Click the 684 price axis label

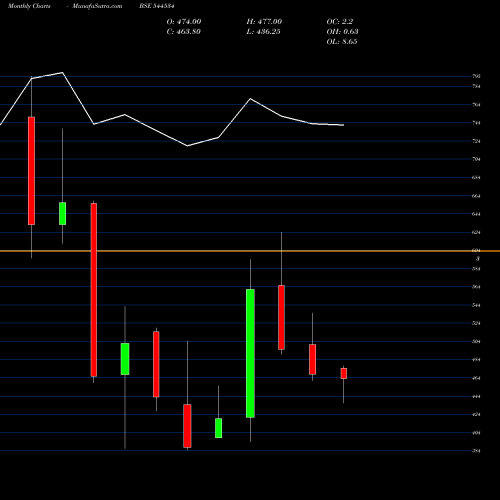click(x=476, y=178)
